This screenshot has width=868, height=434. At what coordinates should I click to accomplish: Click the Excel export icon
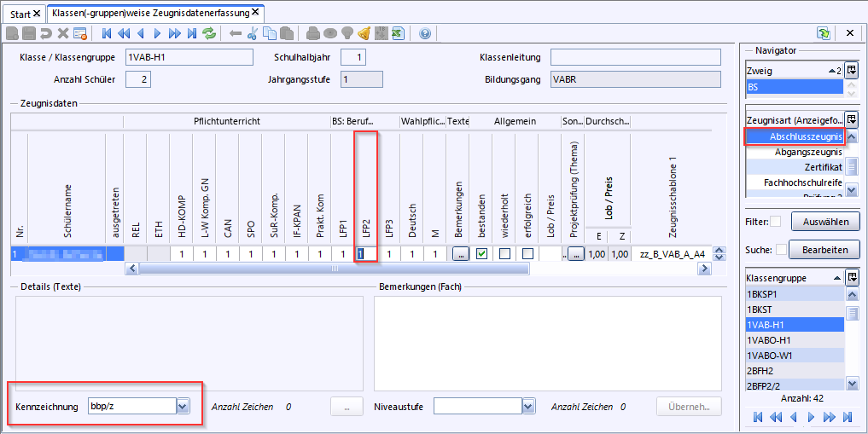(397, 34)
